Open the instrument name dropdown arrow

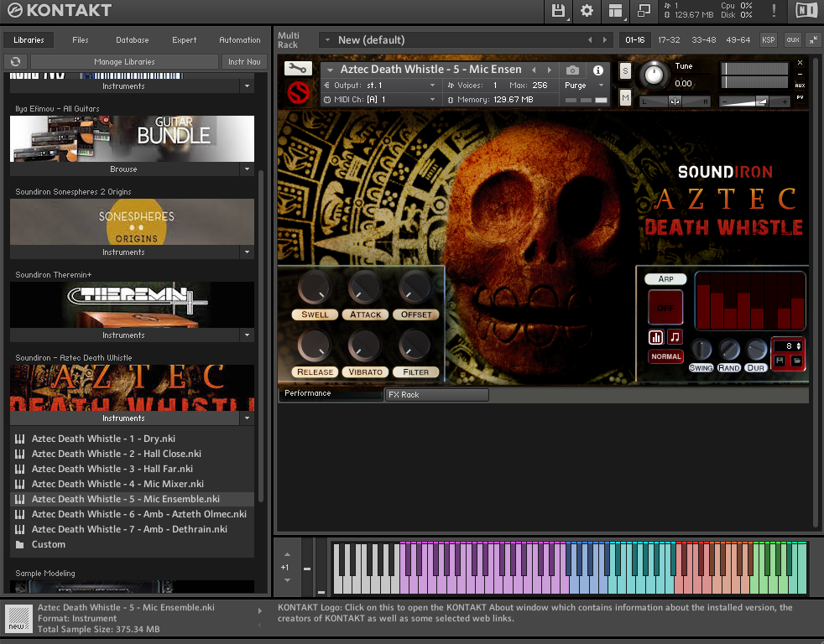point(330,70)
